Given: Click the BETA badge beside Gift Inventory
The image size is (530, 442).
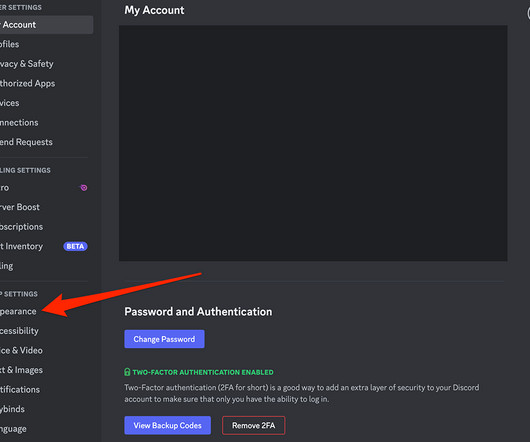Looking at the screenshot, I should pos(75,246).
